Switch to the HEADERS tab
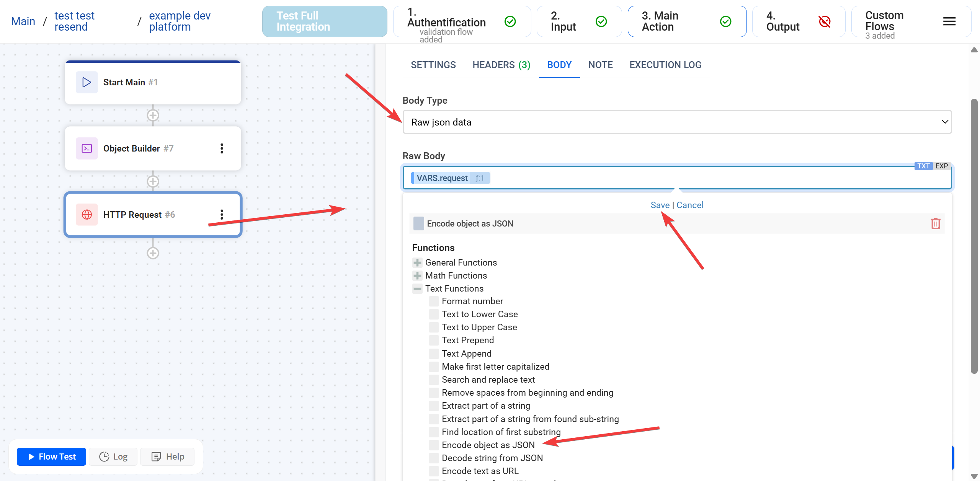The width and height of the screenshot is (980, 481). coord(501,65)
